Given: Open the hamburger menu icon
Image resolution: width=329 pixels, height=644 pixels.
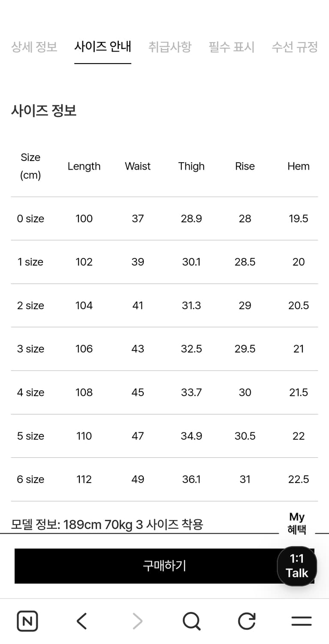Looking at the screenshot, I should (x=301, y=621).
